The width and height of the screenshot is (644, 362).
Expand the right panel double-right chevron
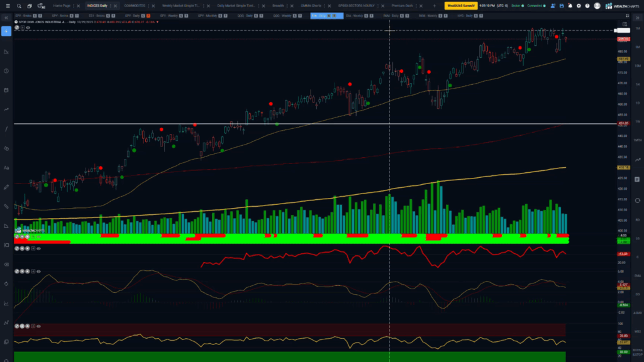pos(637,17)
